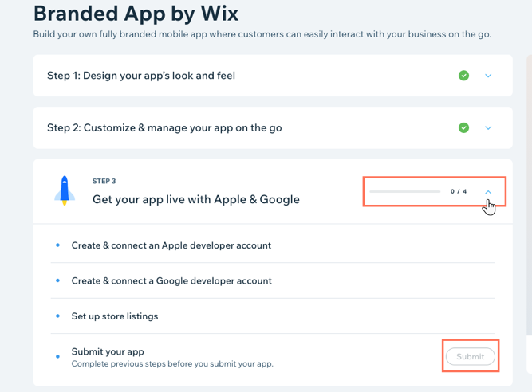Click the Step 3 progress bar
532x392 pixels.
(x=404, y=191)
